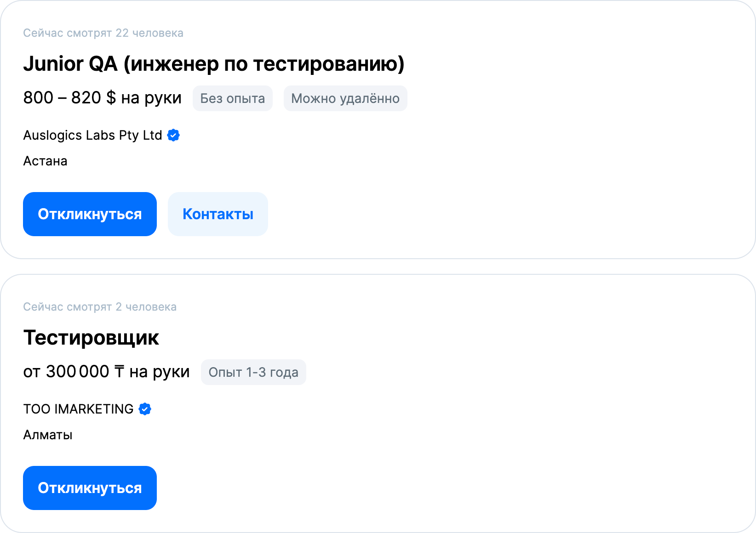Open Контакты for the Junior QA vacancy
Screen dimensions: 756x533
(218, 214)
